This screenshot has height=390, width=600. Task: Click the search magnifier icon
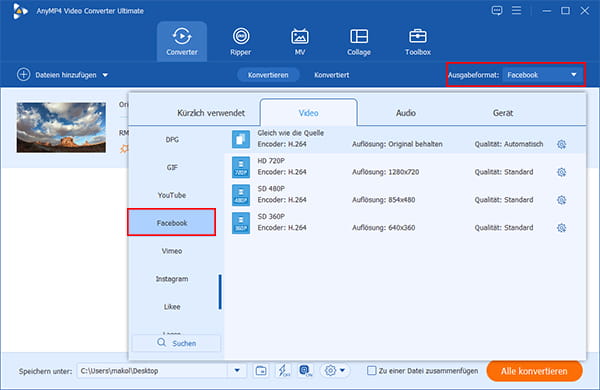[x=162, y=343]
